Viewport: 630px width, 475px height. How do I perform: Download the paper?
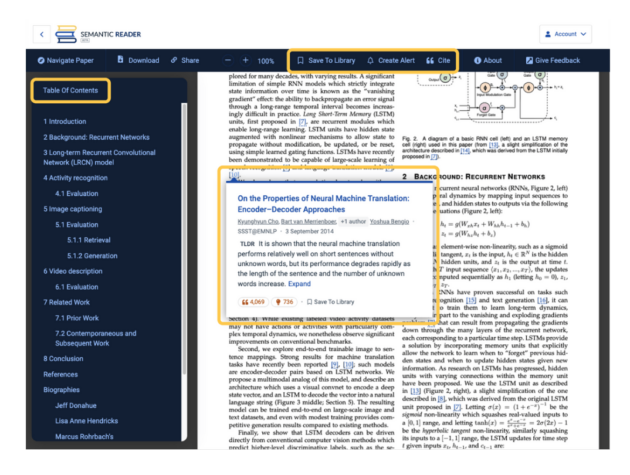pos(138,60)
